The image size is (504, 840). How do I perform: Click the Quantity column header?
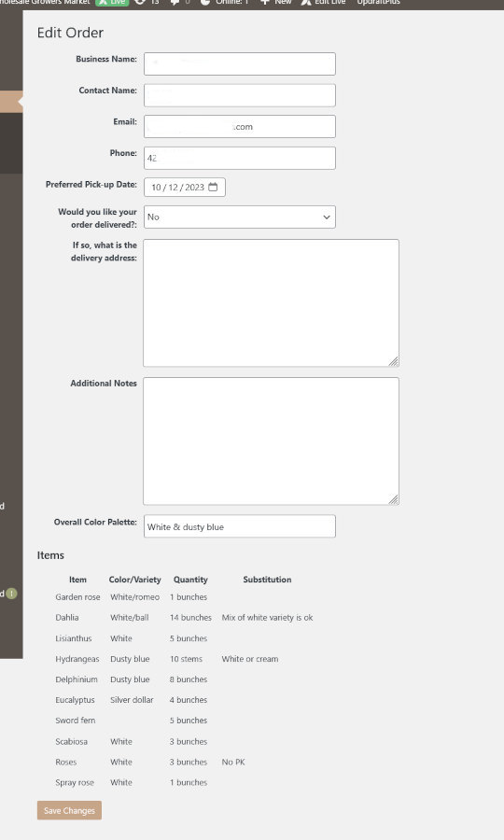point(190,579)
